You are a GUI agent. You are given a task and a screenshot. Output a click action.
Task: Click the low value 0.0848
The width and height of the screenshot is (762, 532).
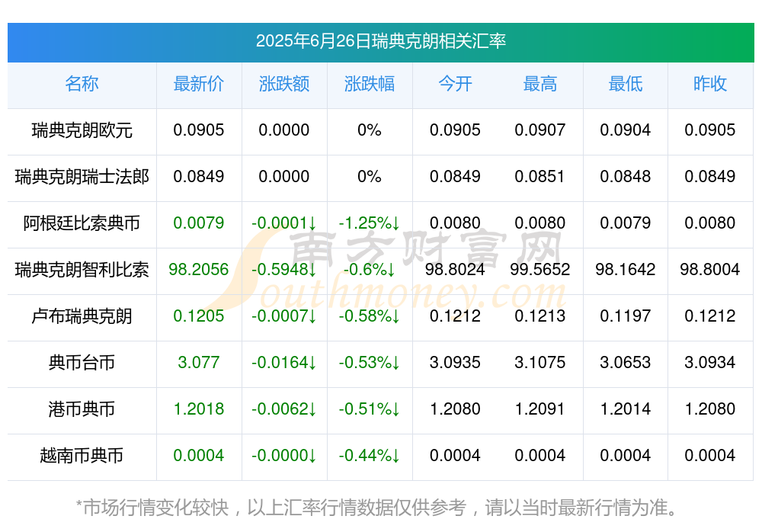[x=626, y=177]
